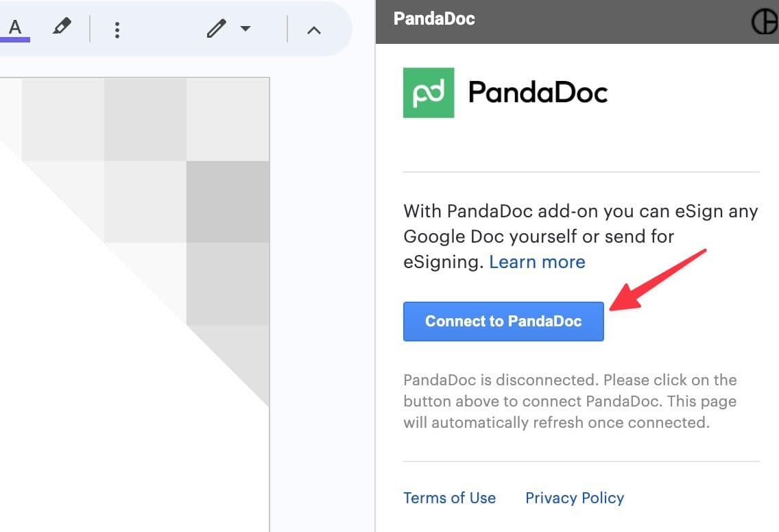Open the Learn more link
Screen dimensions: 779x532
[537, 261]
